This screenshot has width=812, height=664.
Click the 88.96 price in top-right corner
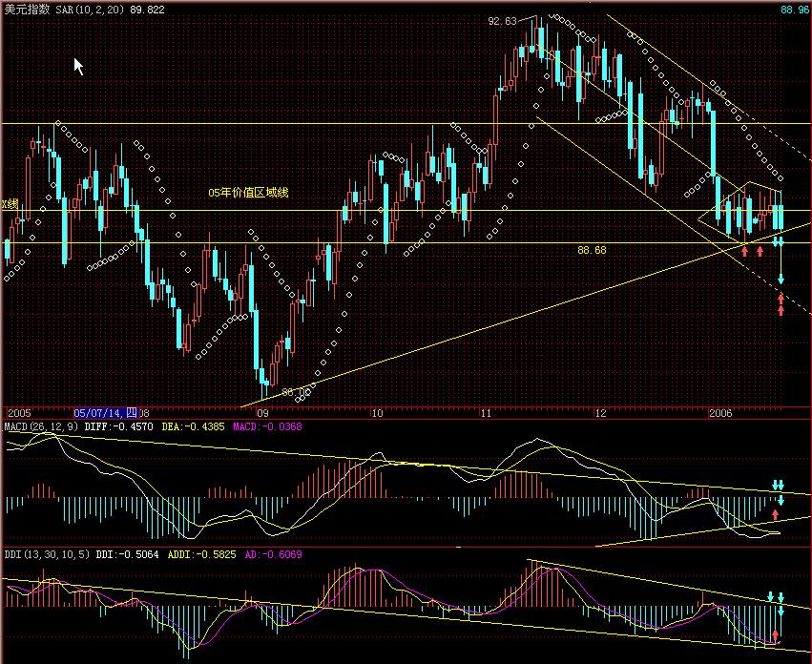pos(795,10)
